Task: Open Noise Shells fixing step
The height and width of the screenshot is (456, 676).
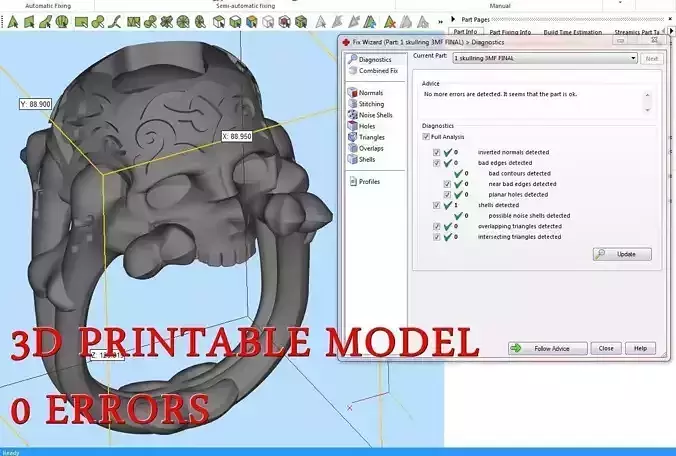Action: coord(370,115)
